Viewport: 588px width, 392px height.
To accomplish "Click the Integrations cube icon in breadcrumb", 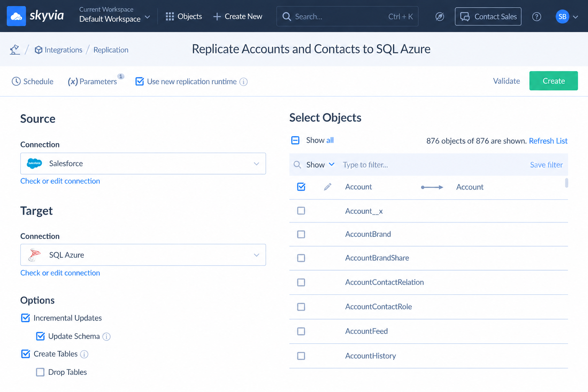I will pos(38,50).
